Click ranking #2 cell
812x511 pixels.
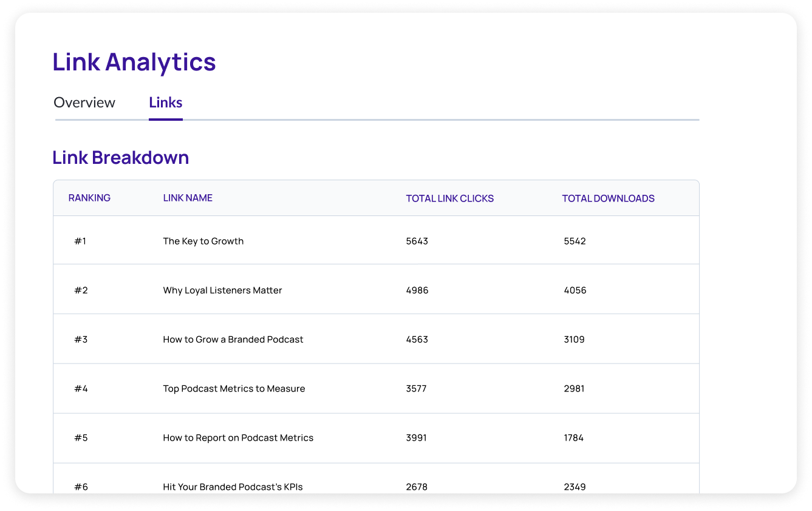tap(81, 290)
